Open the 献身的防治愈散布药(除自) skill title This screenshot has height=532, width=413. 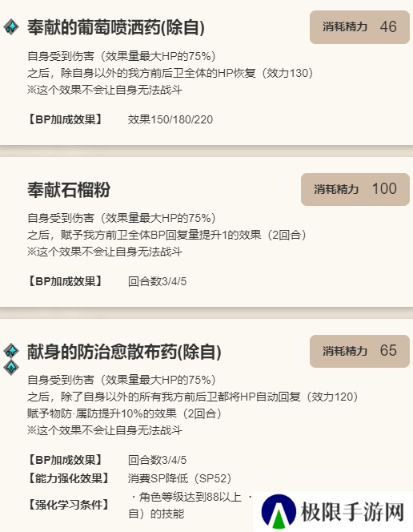coord(124,352)
